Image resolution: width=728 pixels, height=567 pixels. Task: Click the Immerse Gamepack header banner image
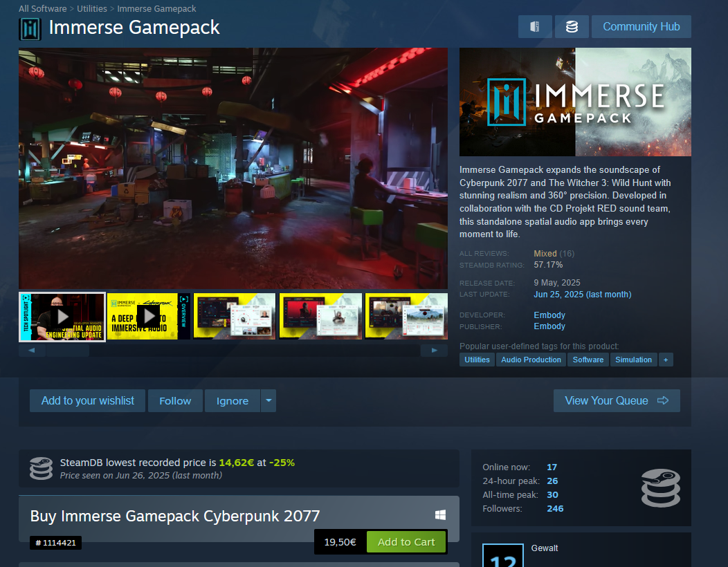(x=575, y=102)
